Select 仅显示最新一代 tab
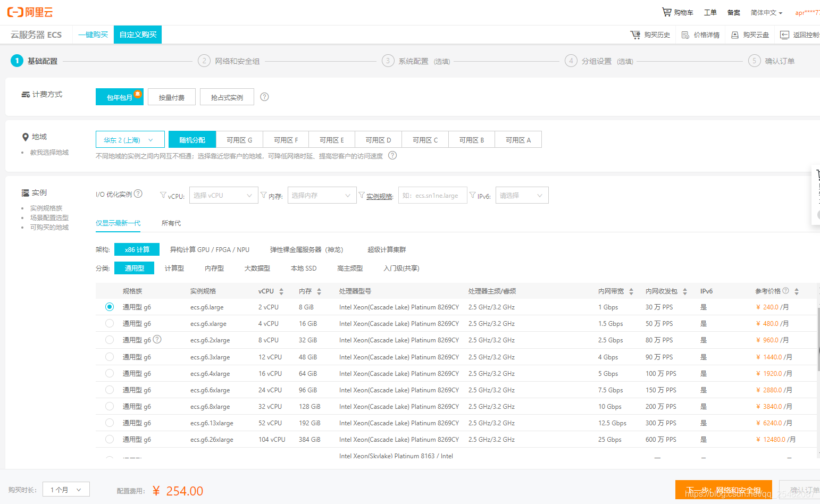Viewport: 820px width, 504px height. [x=118, y=223]
